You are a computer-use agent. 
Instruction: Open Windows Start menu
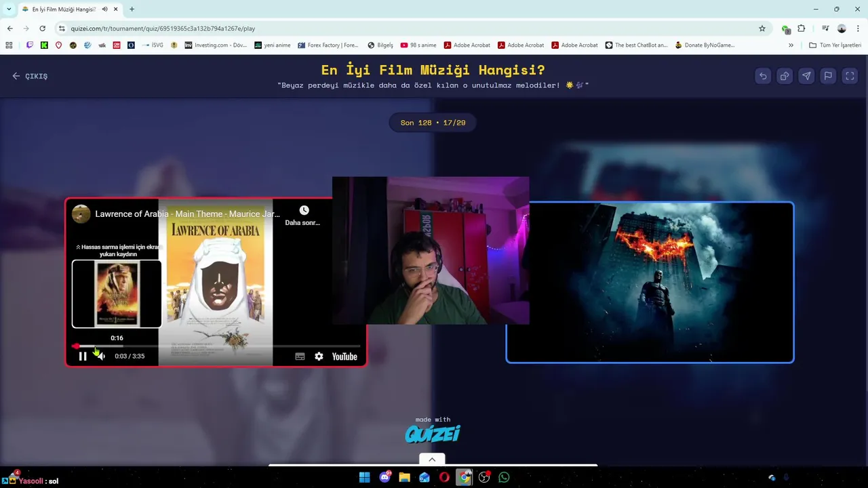pyautogui.click(x=364, y=477)
